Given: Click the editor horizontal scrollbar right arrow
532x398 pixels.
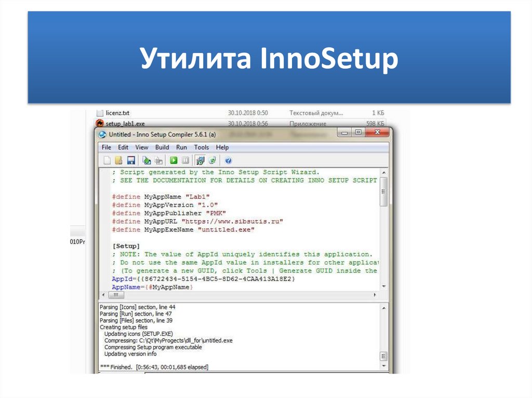Looking at the screenshot, I should click(375, 295).
